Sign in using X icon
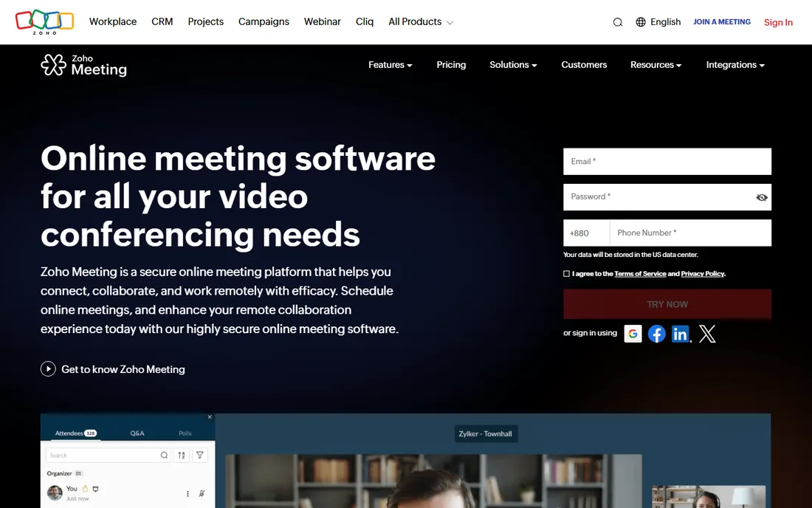This screenshot has width=812, height=508. tap(707, 334)
